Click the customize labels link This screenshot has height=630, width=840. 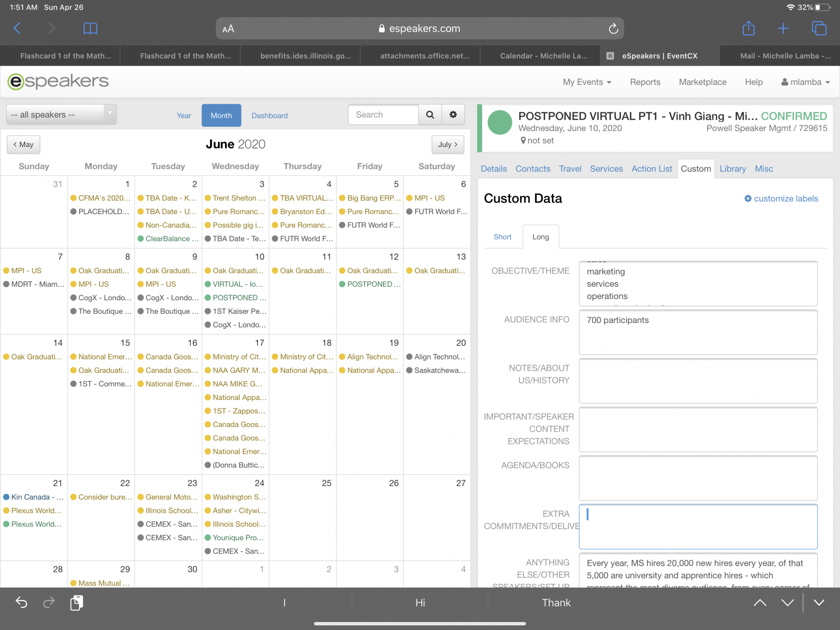781,199
